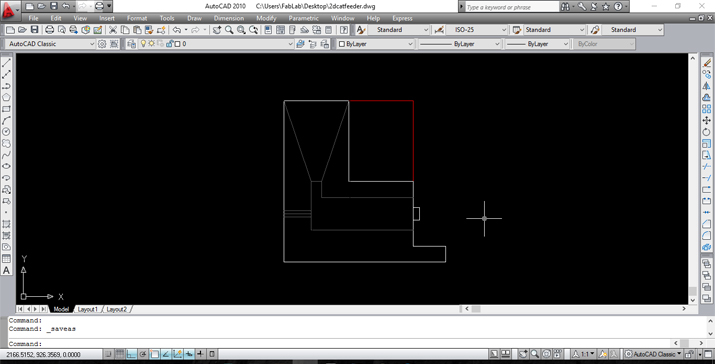
Task: Click the command line input area
Action: click(x=339, y=344)
